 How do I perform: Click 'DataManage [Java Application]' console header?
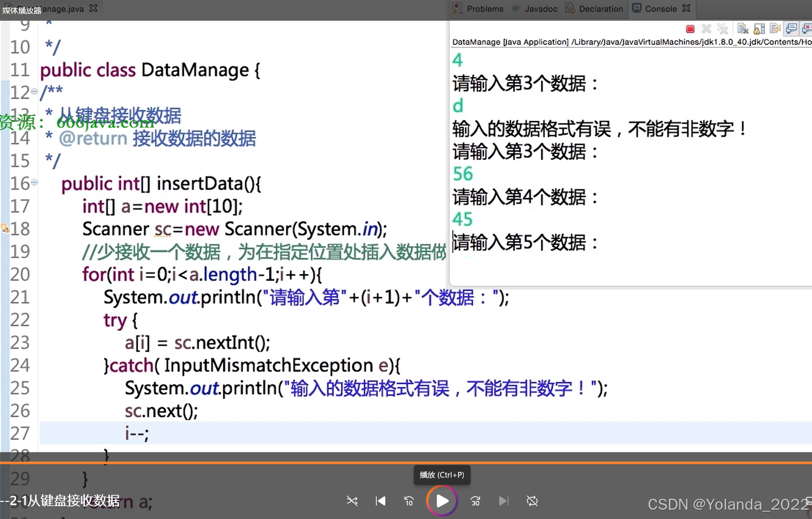coord(510,42)
